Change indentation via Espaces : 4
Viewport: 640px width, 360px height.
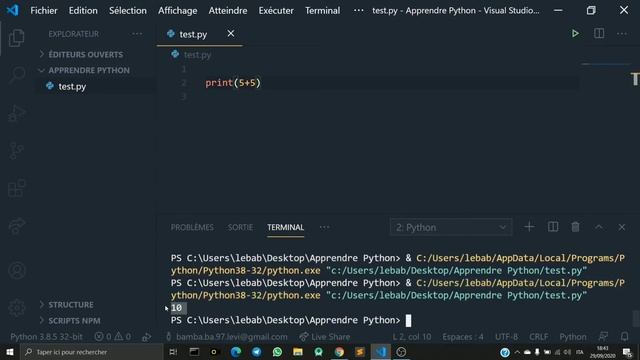[x=463, y=337]
